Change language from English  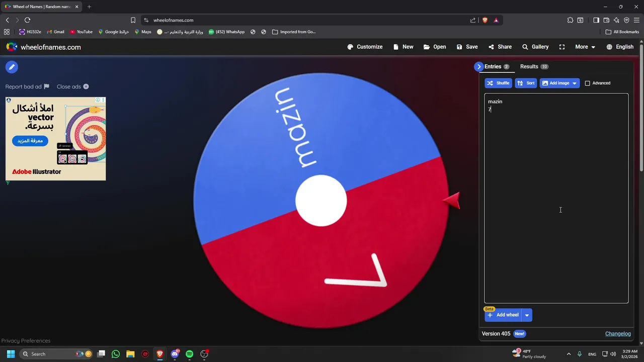pos(620,47)
